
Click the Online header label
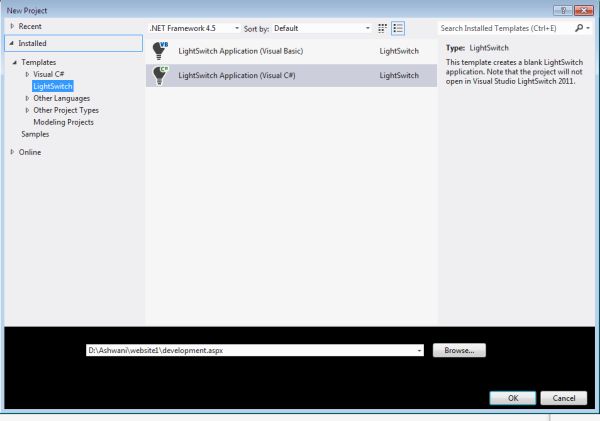pos(30,152)
